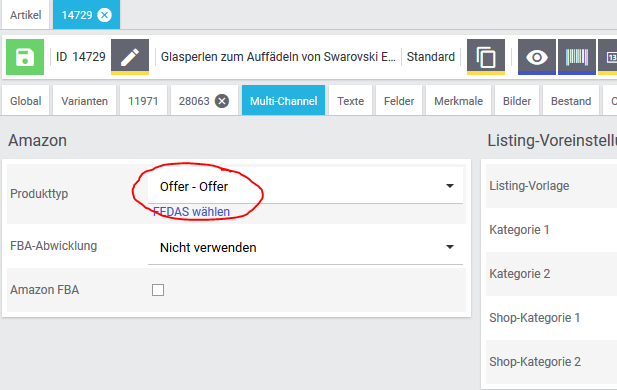Click the eye preview icon

(x=537, y=57)
